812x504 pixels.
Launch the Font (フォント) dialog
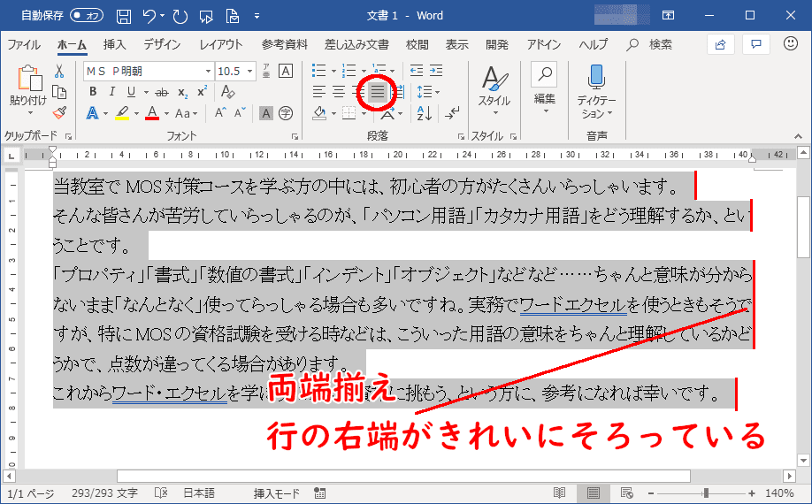(x=295, y=136)
